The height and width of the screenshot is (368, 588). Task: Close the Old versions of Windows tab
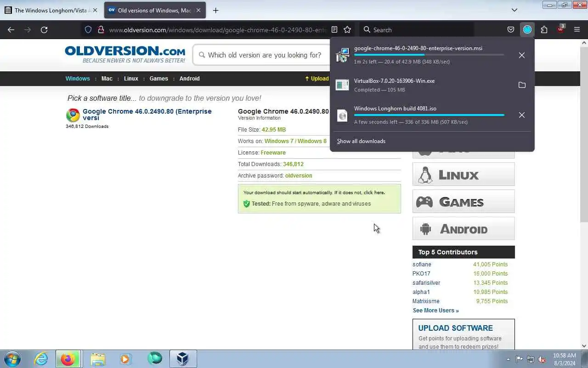198,10
